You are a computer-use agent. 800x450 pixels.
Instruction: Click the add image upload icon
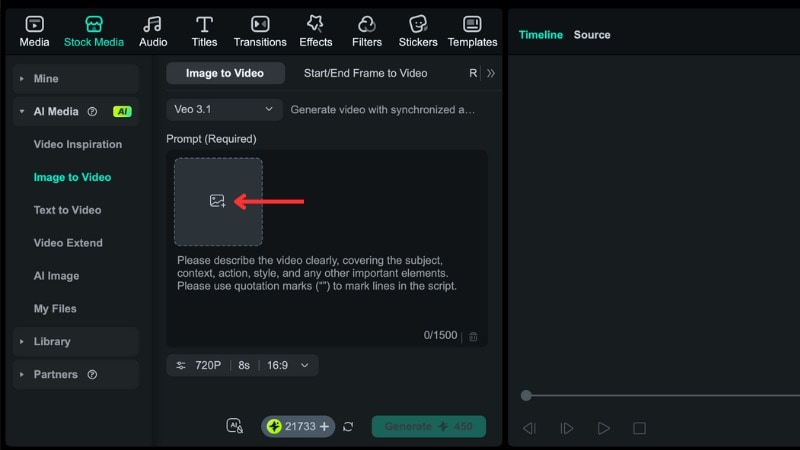point(217,201)
